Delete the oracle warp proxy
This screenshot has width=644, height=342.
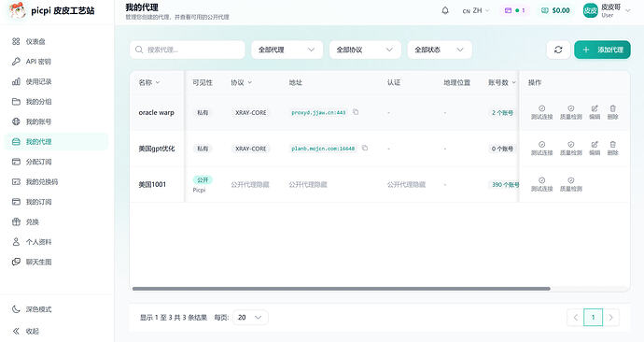click(x=613, y=112)
